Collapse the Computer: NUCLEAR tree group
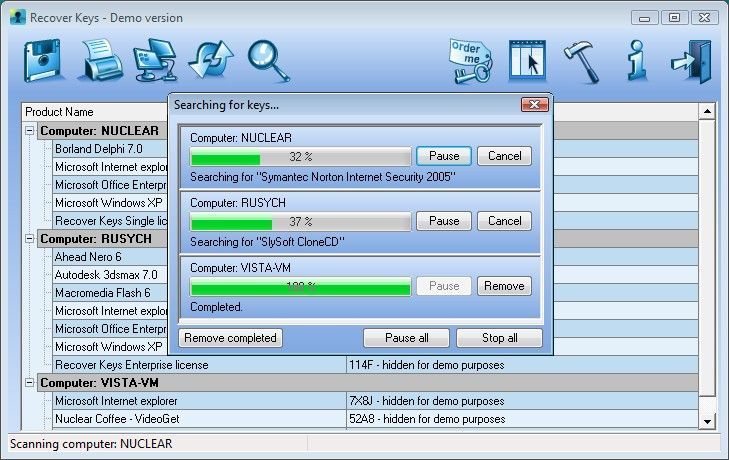The image size is (729, 460). [30, 131]
